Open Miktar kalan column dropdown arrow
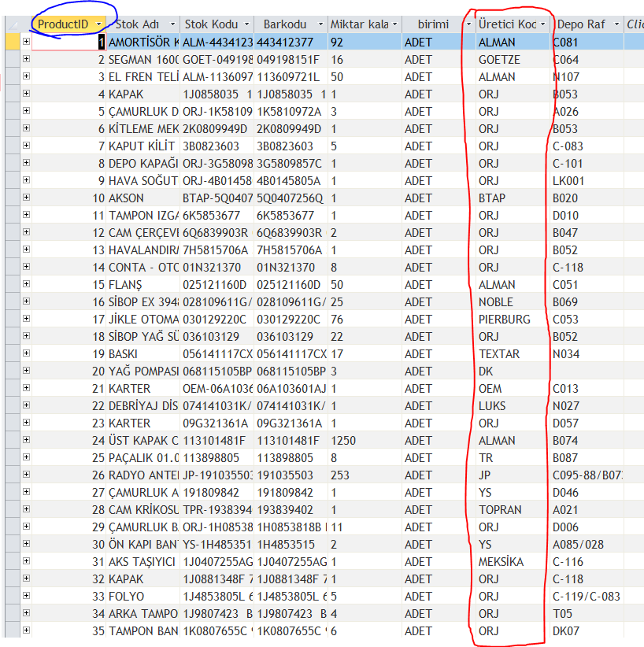 (395, 24)
